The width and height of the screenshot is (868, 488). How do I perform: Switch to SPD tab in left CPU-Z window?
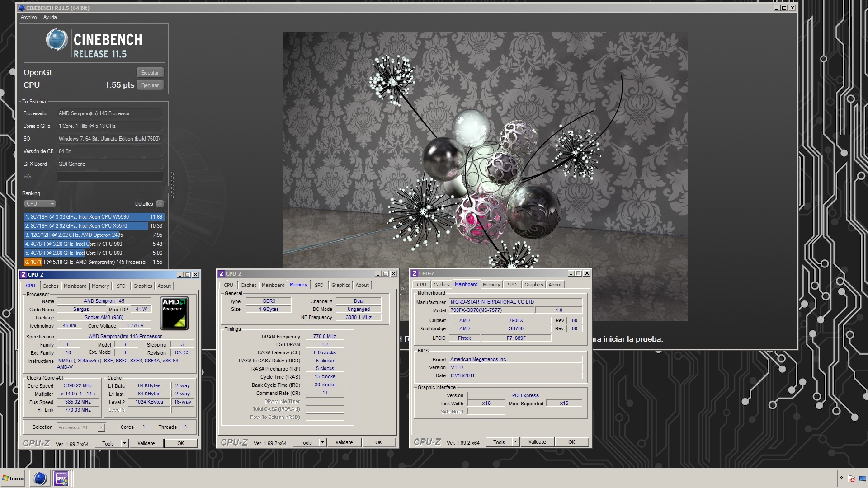121,286
